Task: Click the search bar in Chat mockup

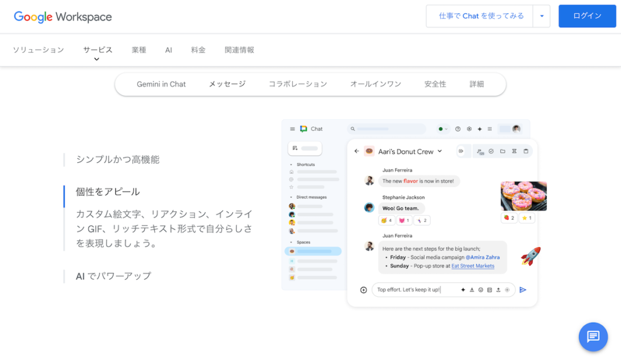Action: [x=386, y=129]
